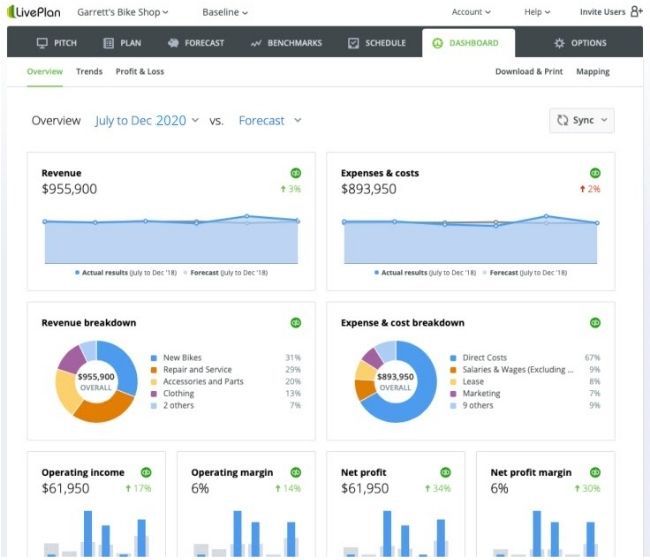Open the Profit & Loss sub-tab
Screen dimensions: 650x560
tap(140, 72)
